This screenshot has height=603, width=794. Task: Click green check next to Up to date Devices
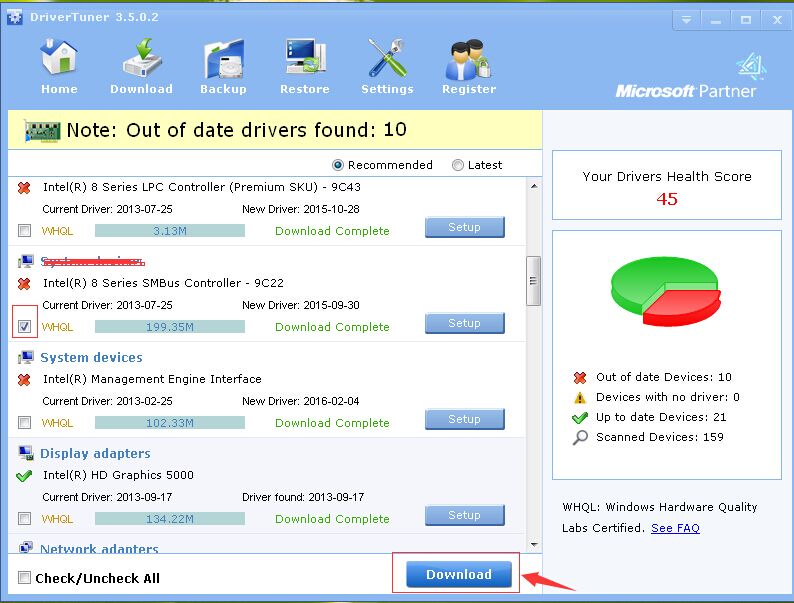coord(580,418)
